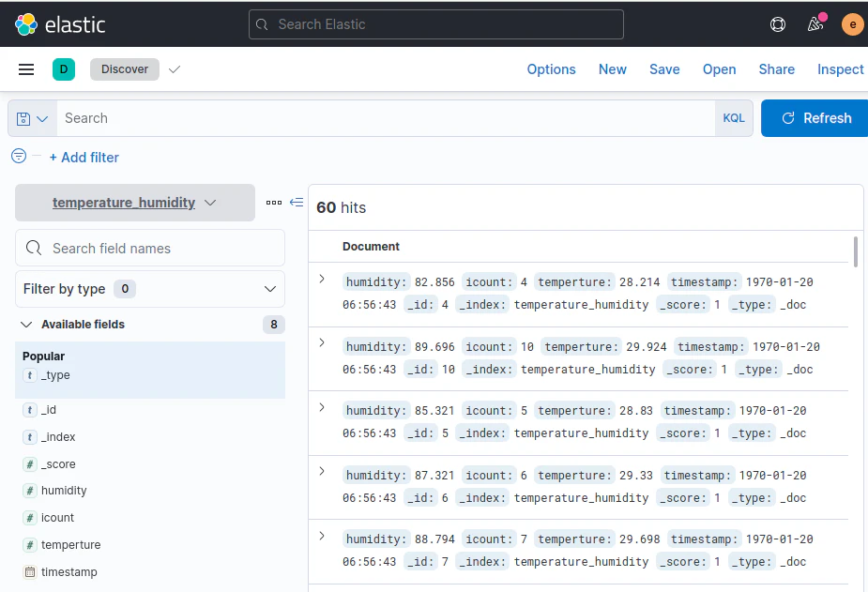Click the 60 hits count text
The height and width of the screenshot is (592, 868).
click(x=341, y=207)
